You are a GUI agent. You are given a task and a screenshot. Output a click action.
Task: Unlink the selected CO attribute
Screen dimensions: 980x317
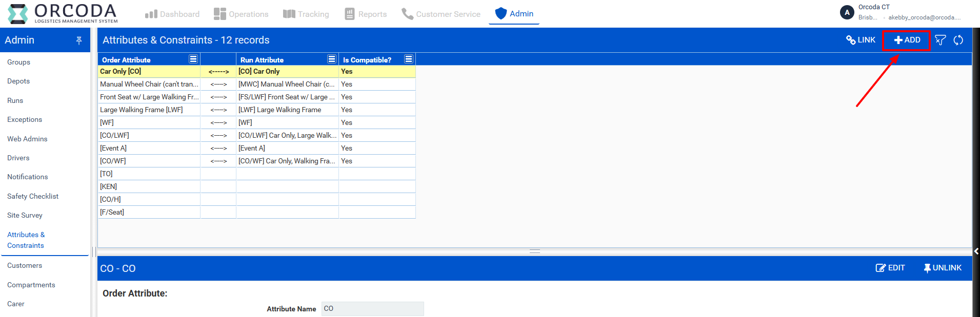pos(943,268)
